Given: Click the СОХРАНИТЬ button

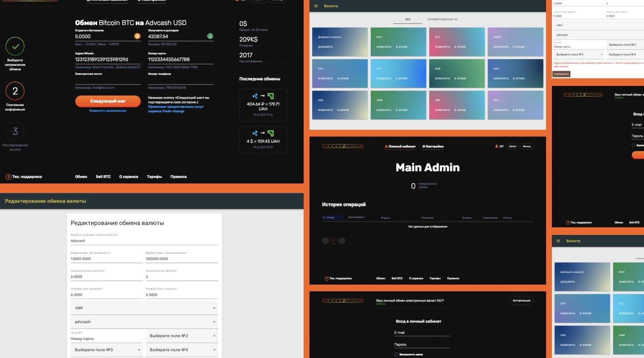Looking at the screenshot, I should (561, 74).
